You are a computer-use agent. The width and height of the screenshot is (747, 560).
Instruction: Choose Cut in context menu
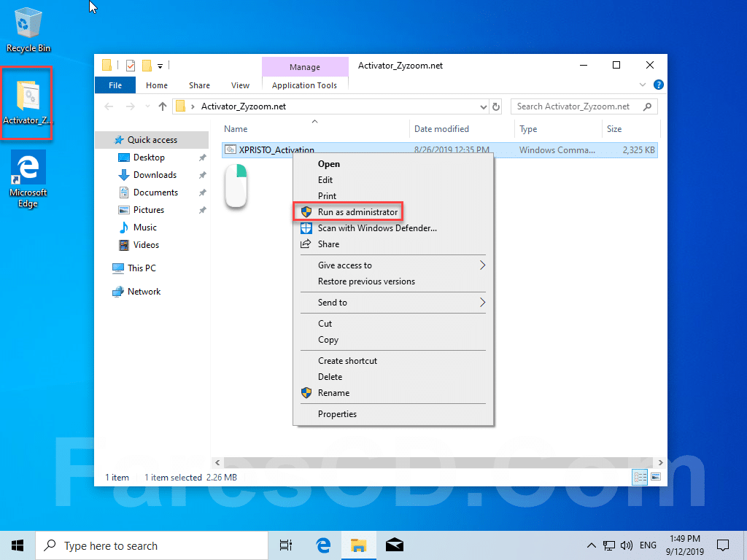click(393, 324)
